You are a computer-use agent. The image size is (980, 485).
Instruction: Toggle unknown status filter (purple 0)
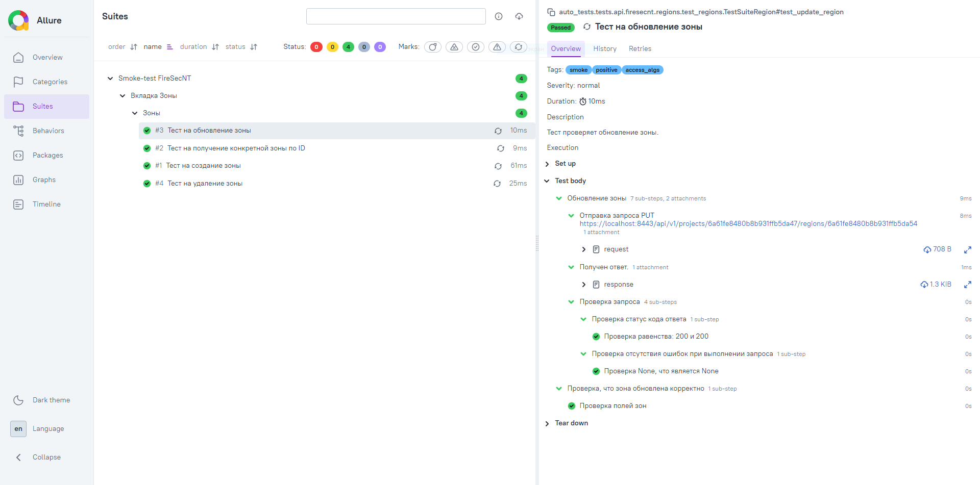point(380,47)
